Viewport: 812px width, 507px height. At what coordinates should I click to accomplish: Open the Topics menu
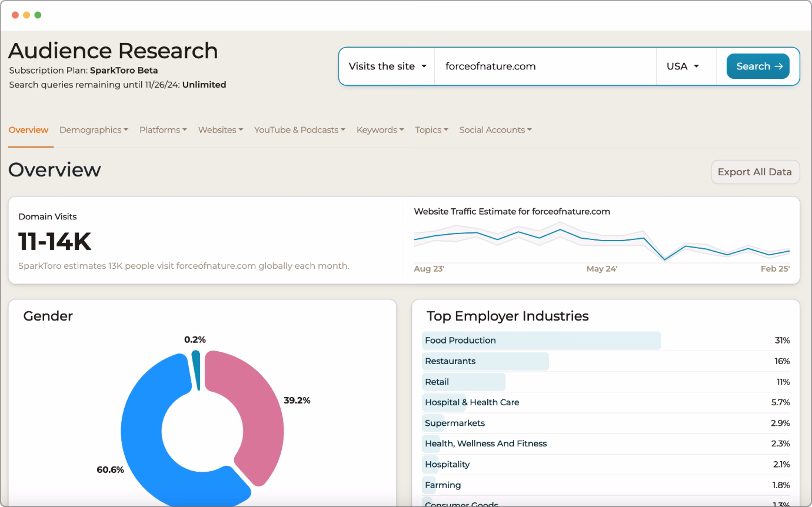coord(431,130)
